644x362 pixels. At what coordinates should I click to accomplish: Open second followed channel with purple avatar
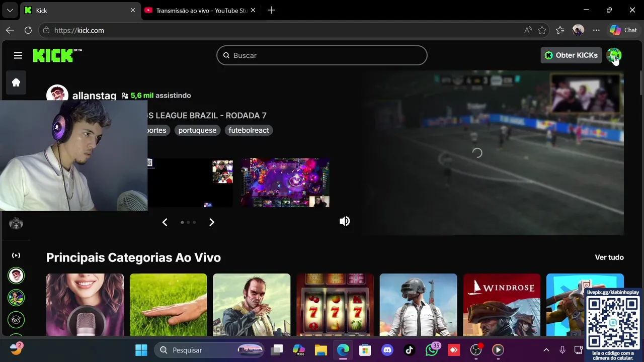point(16,298)
